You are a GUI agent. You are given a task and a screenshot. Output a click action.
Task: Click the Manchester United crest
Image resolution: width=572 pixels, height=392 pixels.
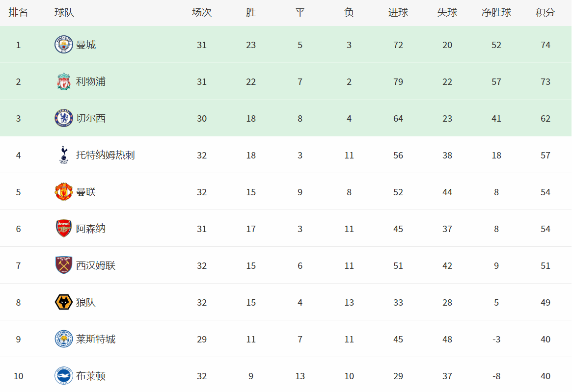click(63, 192)
